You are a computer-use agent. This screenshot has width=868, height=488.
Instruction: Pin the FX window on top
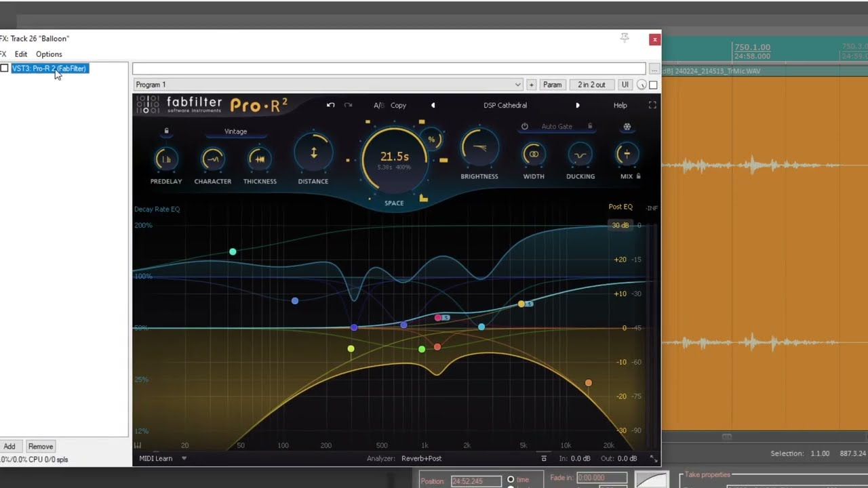click(625, 38)
